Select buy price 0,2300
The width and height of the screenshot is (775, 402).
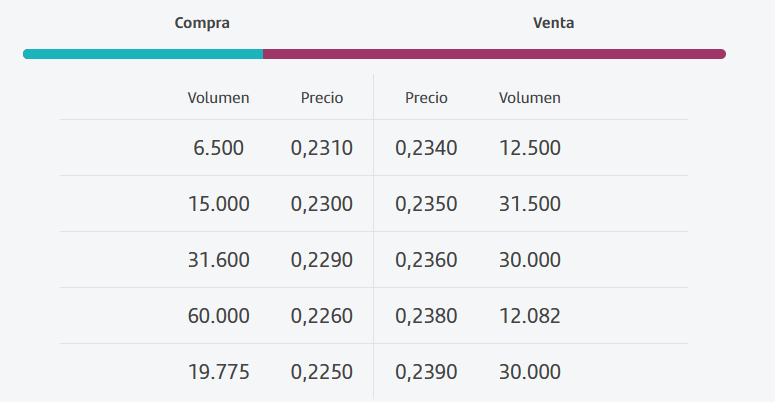[322, 204]
